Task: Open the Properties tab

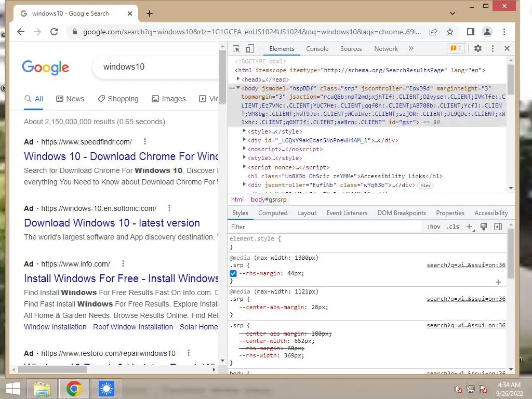Action: pyautogui.click(x=450, y=213)
